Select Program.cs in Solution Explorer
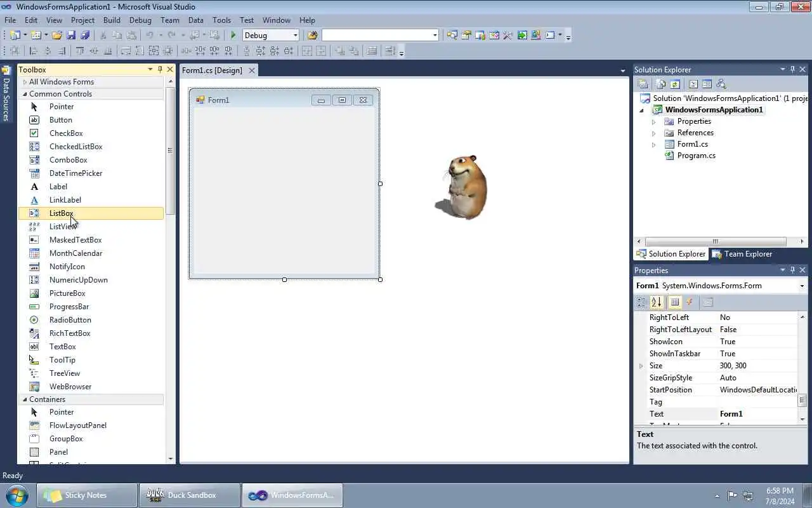 coord(696,156)
